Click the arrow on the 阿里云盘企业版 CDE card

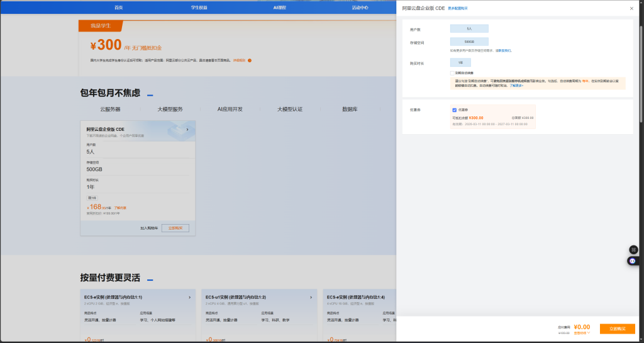click(187, 130)
